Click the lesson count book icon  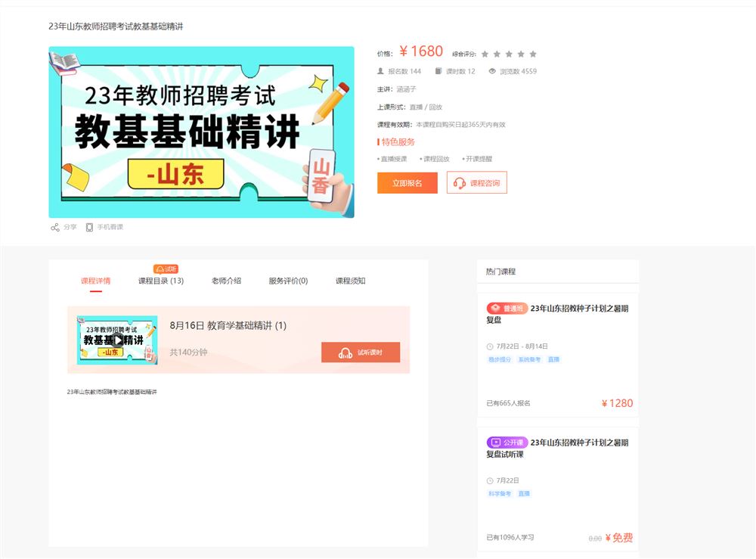(x=438, y=71)
